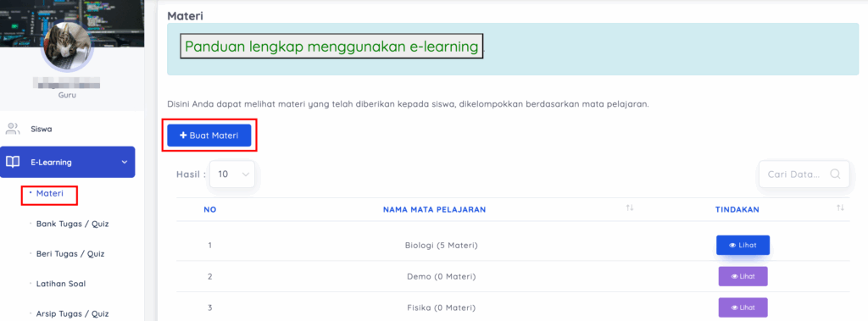Click the magnifier icon in search box
This screenshot has height=321, width=868.
coord(835,174)
